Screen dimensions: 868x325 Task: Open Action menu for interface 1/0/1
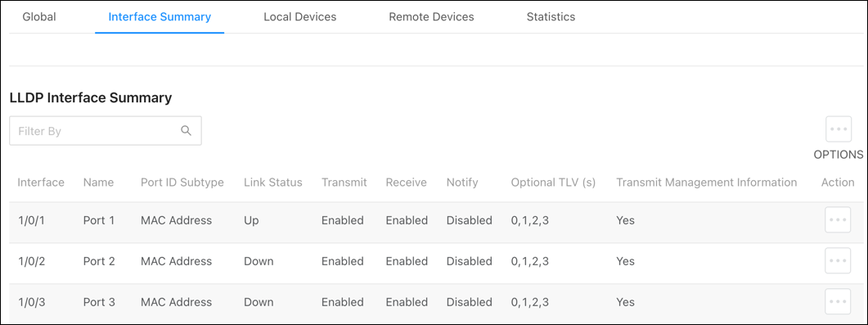tap(838, 219)
